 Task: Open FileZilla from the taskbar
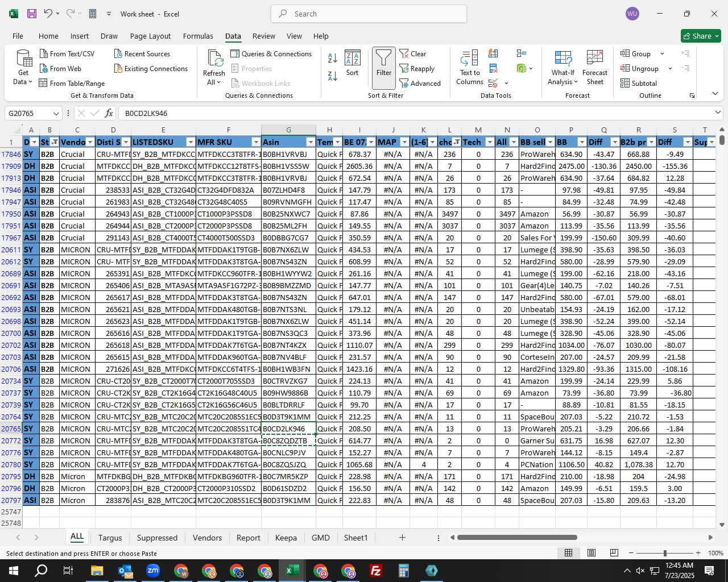tap(376, 571)
